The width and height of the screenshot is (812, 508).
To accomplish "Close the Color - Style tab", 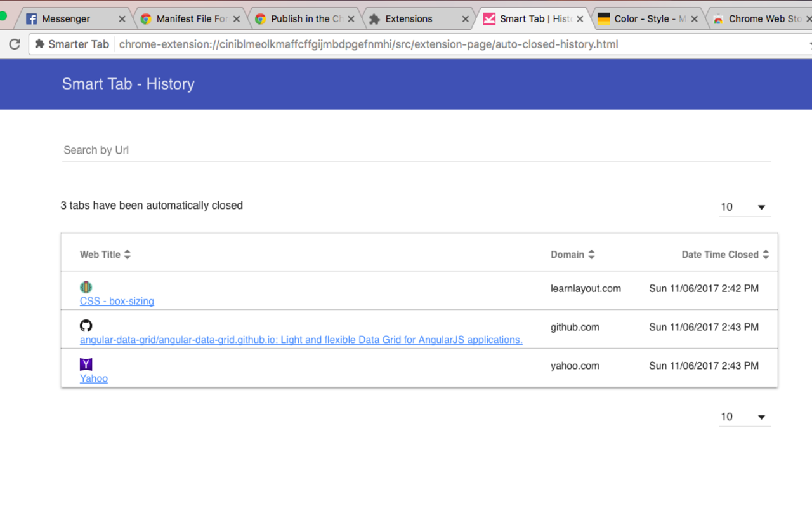I will (x=694, y=19).
